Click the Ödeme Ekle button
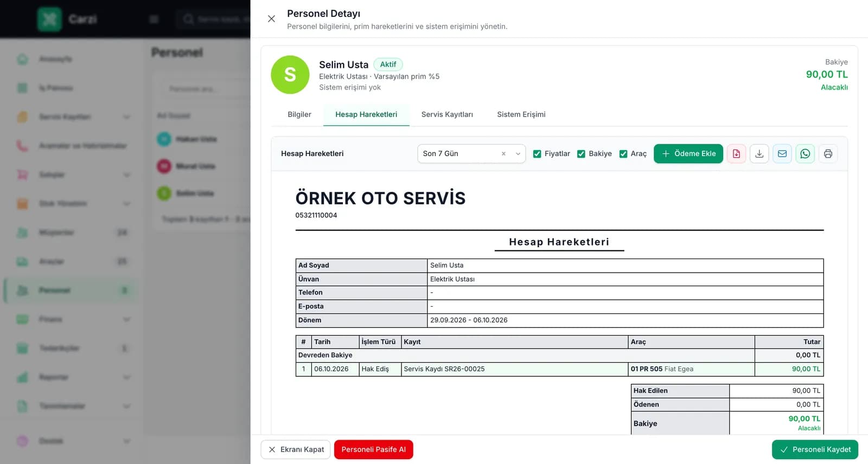Image resolution: width=868 pixels, height=464 pixels. pos(688,154)
